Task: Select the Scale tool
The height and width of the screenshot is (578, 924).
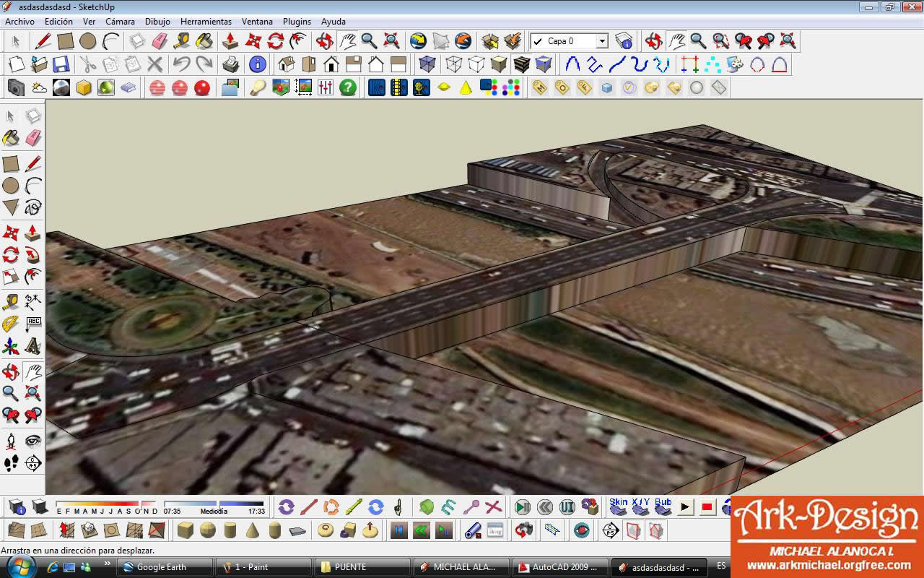Action: click(x=11, y=277)
